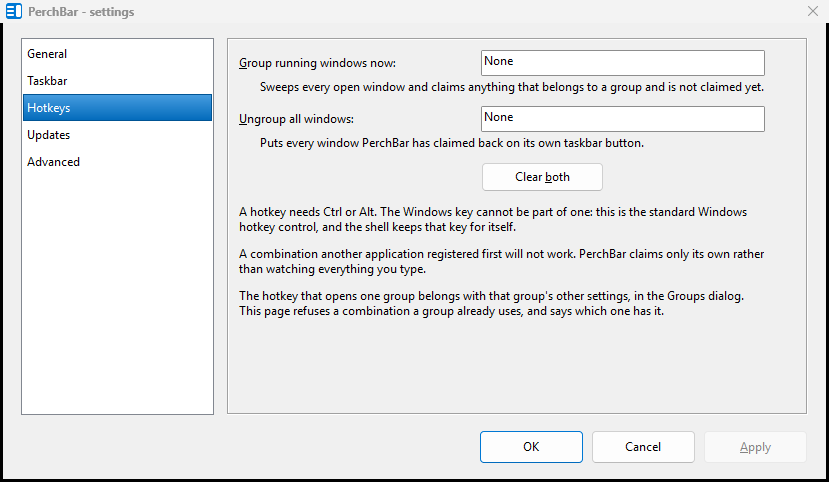Screen dimensions: 829x482
Task: Confirm settings with the OK button
Action: (531, 447)
